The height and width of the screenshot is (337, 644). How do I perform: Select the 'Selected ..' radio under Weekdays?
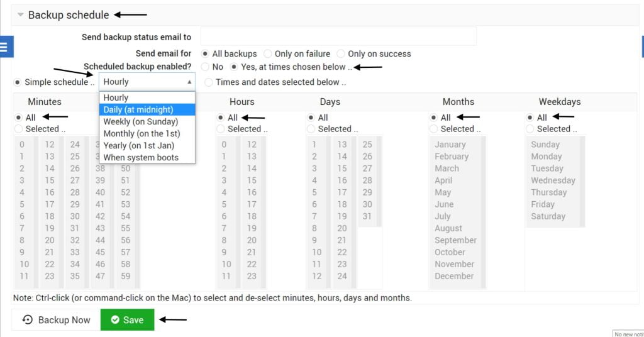(530, 129)
